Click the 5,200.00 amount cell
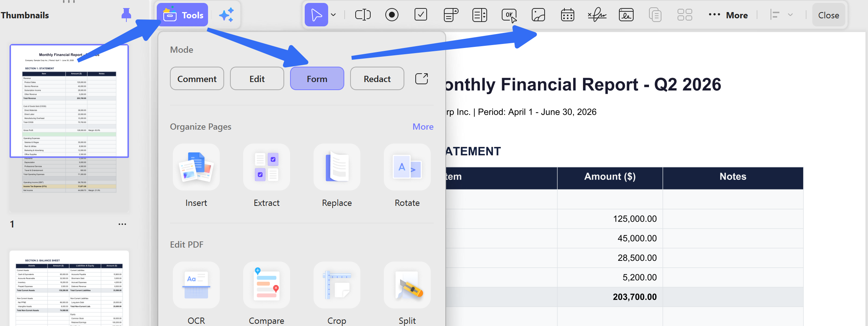868x326 pixels. coord(610,277)
